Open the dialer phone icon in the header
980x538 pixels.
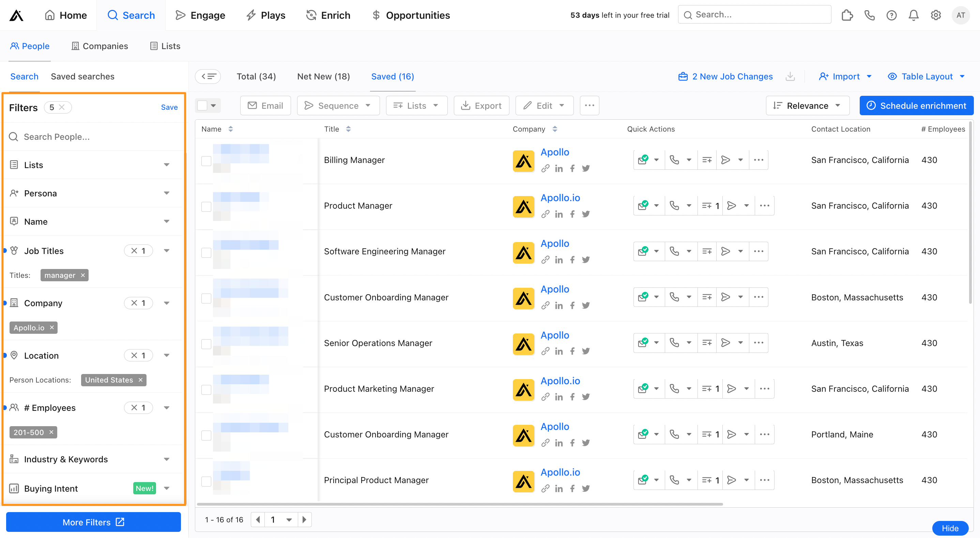869,15
